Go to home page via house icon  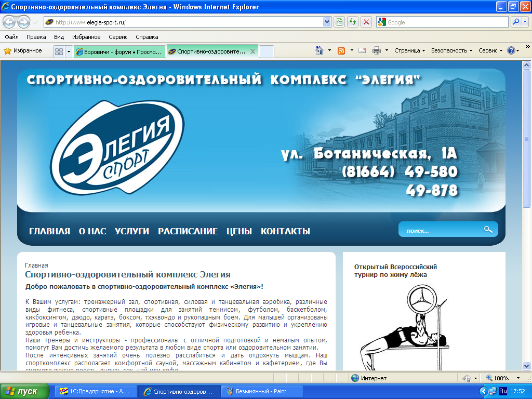pos(320,50)
